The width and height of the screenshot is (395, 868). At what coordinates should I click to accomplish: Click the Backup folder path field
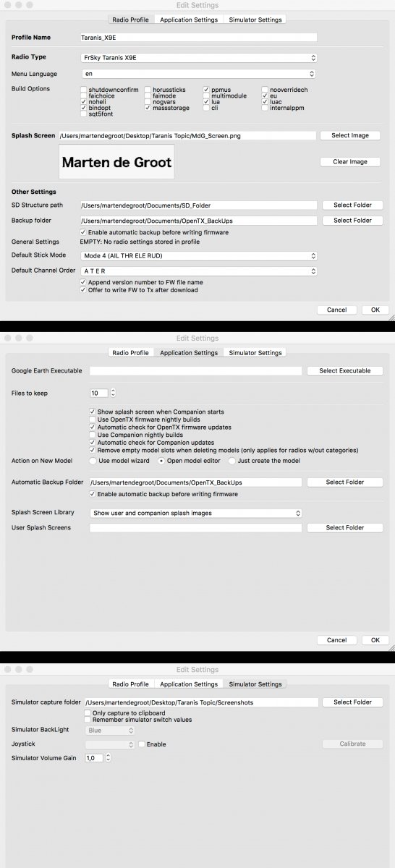click(198, 221)
